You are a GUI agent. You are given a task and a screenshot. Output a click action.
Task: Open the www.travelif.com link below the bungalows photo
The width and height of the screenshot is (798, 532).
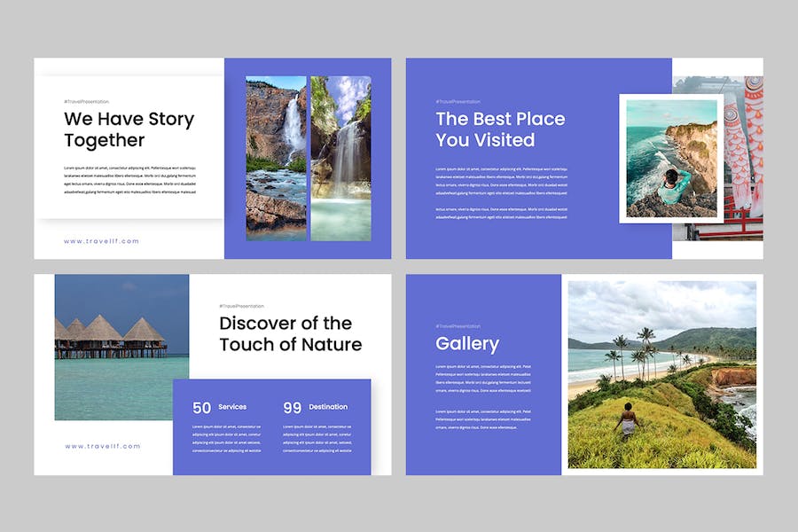tap(102, 446)
